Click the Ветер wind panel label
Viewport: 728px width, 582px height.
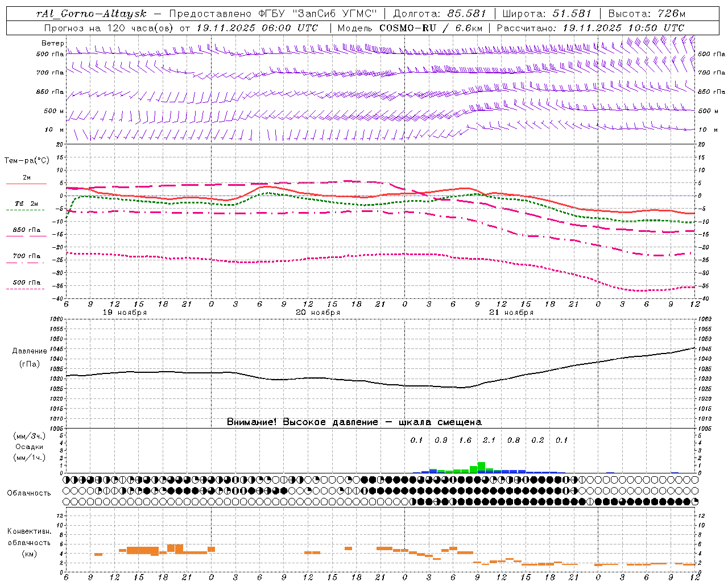click(x=52, y=43)
